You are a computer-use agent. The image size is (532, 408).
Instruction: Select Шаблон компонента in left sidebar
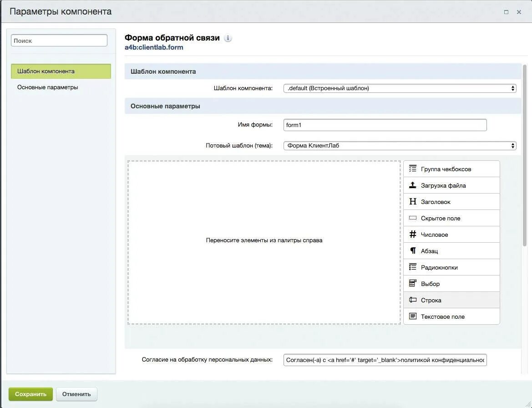coord(61,71)
